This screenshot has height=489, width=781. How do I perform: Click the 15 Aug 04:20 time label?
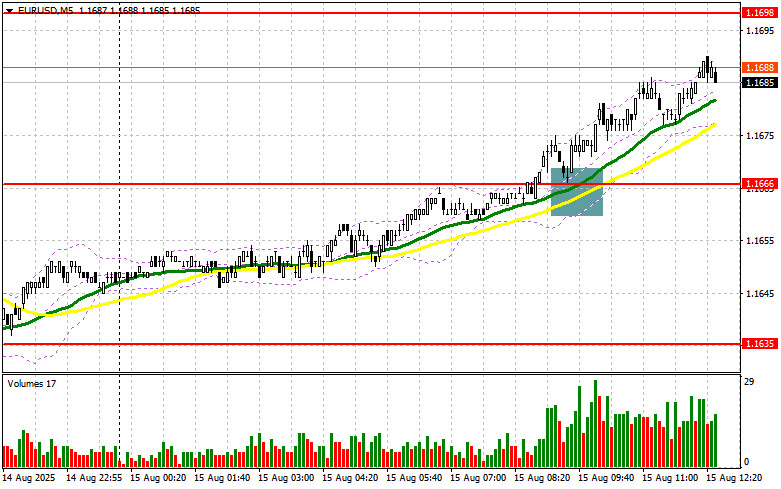pos(350,478)
